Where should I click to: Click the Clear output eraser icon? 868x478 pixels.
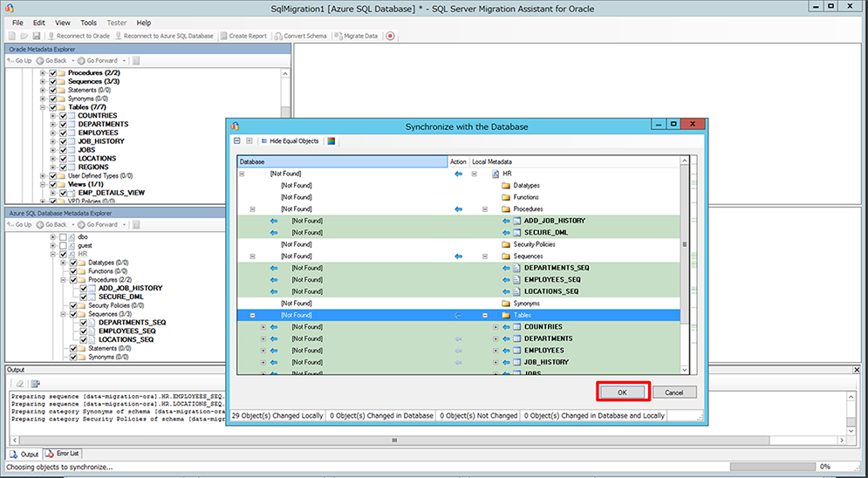point(19,384)
